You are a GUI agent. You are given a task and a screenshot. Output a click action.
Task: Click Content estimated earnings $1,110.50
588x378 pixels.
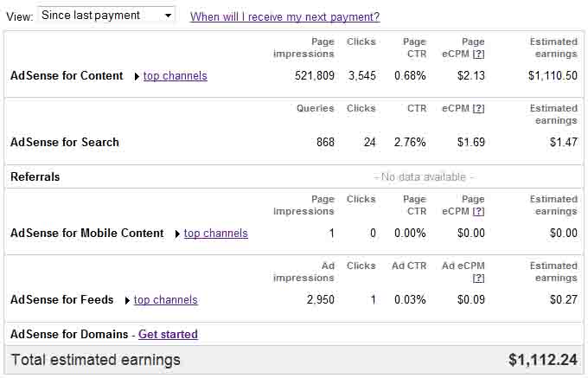pyautogui.click(x=553, y=76)
